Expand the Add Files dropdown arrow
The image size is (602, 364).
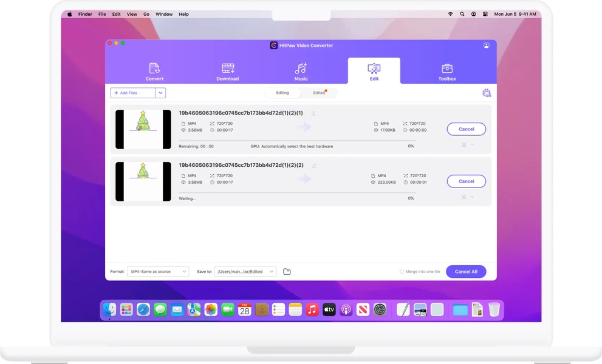pyautogui.click(x=160, y=93)
